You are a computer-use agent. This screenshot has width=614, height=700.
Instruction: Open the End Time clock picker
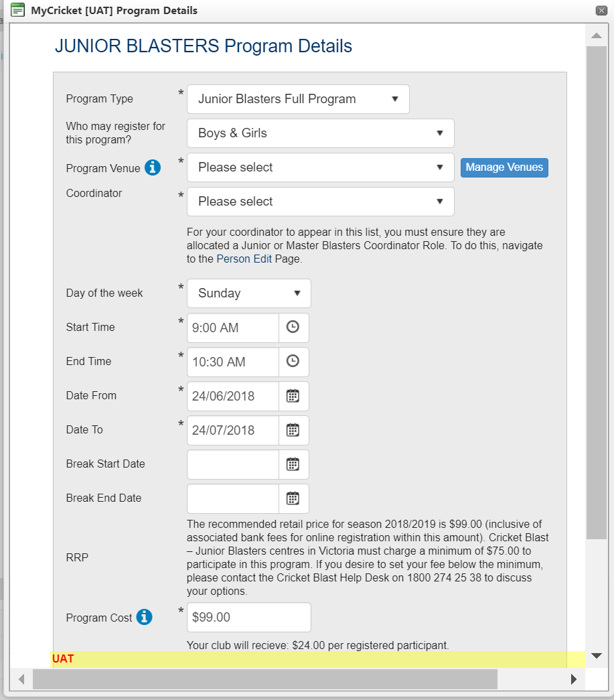(x=293, y=361)
